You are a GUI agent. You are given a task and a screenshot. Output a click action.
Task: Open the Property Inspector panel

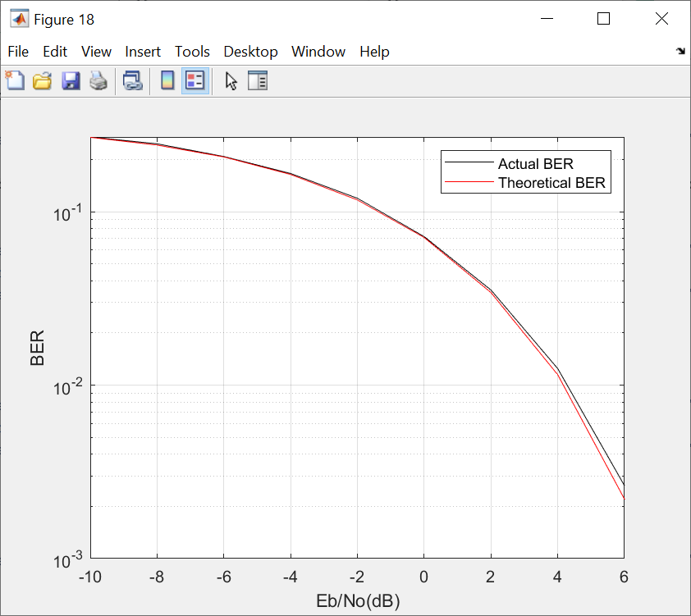tap(258, 80)
